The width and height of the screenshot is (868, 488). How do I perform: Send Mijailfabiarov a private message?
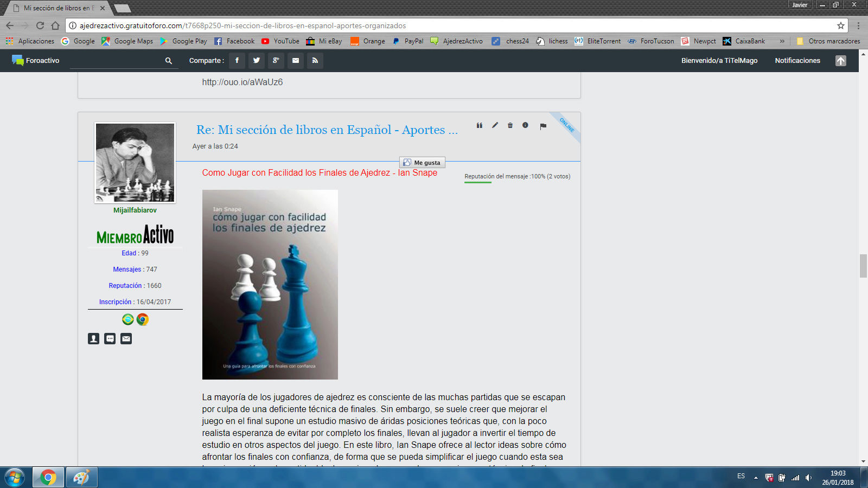tap(110, 339)
